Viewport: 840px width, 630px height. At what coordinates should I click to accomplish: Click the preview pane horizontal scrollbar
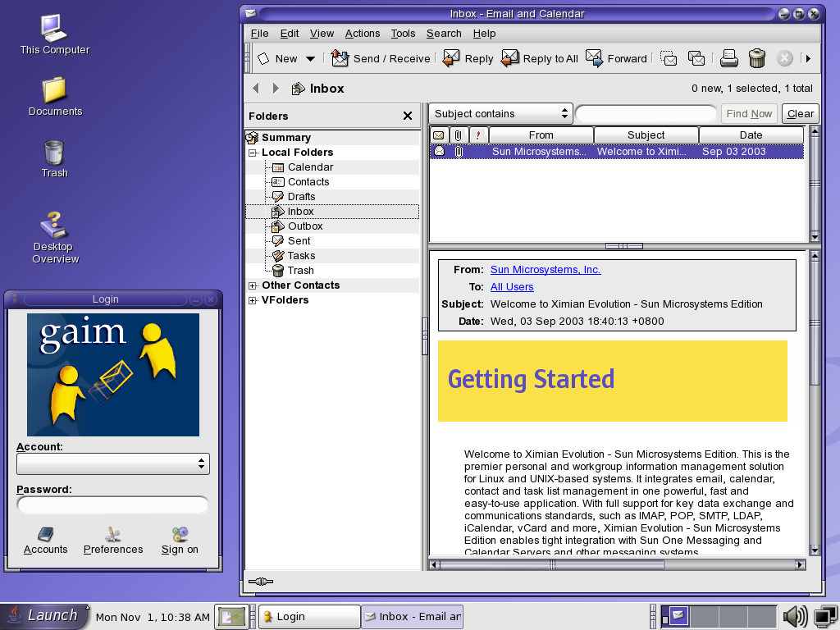(617, 564)
